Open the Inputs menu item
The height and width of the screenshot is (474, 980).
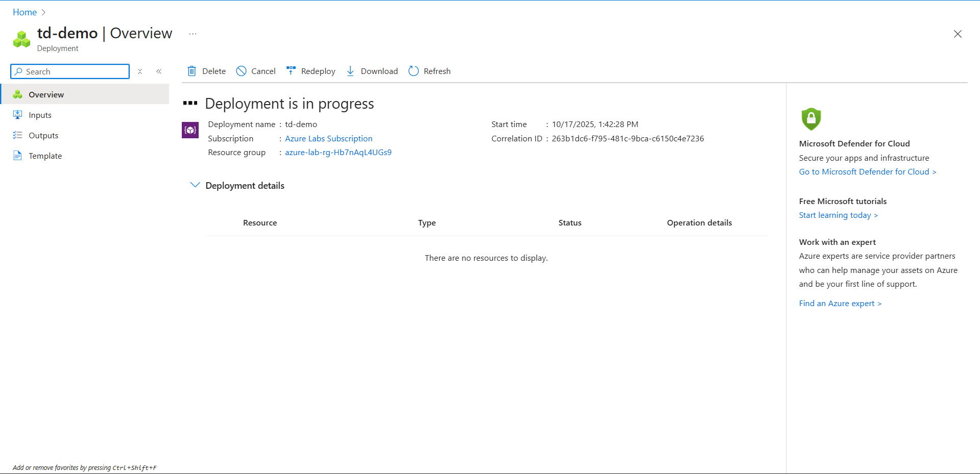(x=40, y=115)
